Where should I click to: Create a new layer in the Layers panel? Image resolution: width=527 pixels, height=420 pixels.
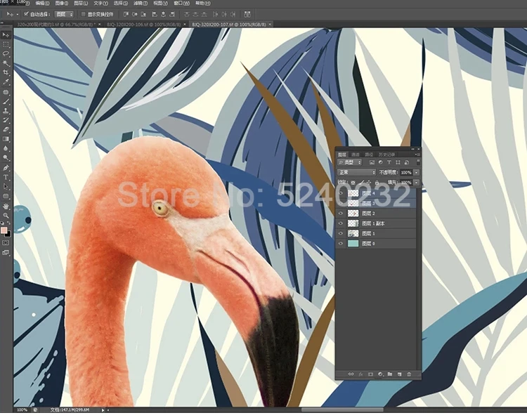pyautogui.click(x=399, y=374)
